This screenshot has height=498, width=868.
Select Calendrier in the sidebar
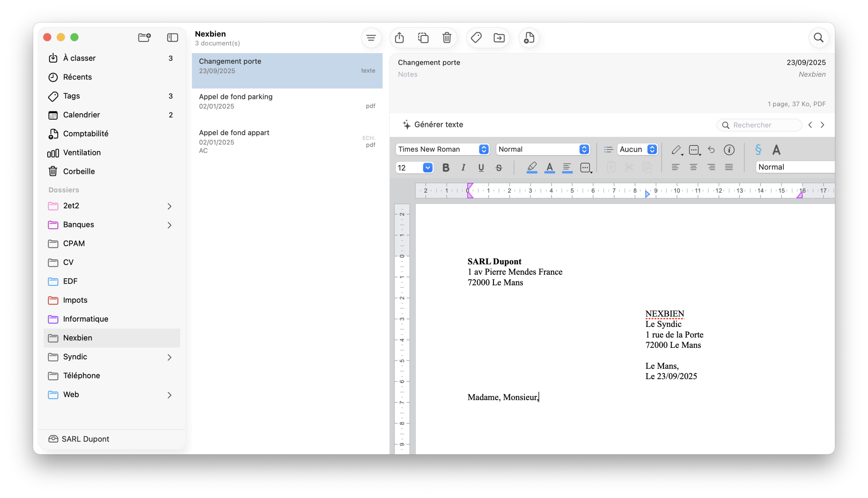tap(81, 115)
